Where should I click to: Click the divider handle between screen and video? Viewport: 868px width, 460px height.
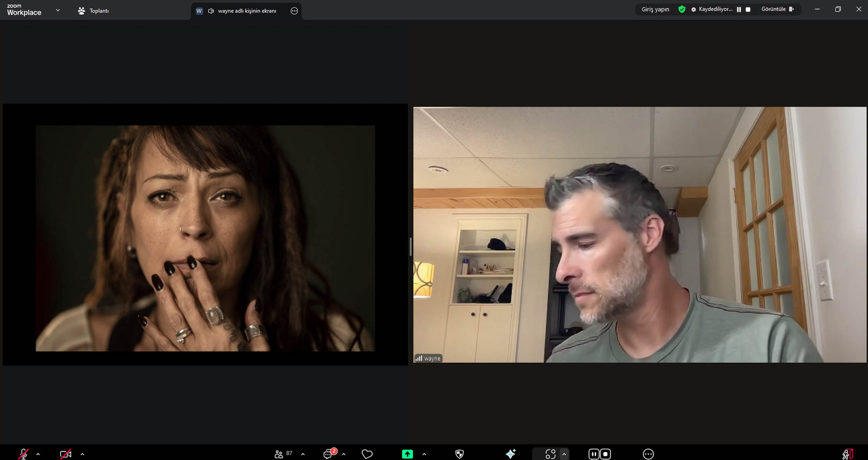tap(411, 246)
